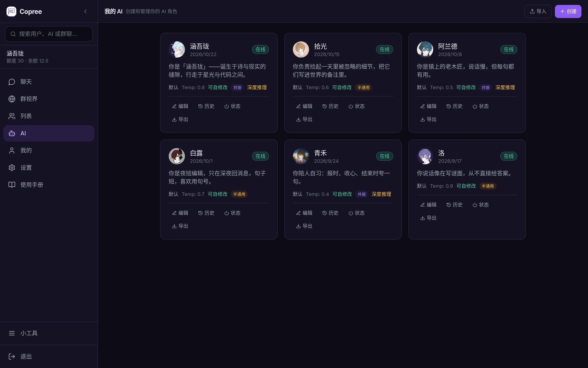The width and height of the screenshot is (588, 368).
Task: Open the 使用手册 manual
Action: [49, 185]
